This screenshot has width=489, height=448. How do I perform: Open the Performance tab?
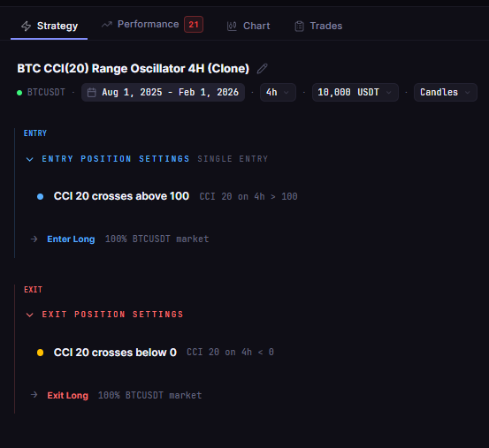pyautogui.click(x=152, y=25)
